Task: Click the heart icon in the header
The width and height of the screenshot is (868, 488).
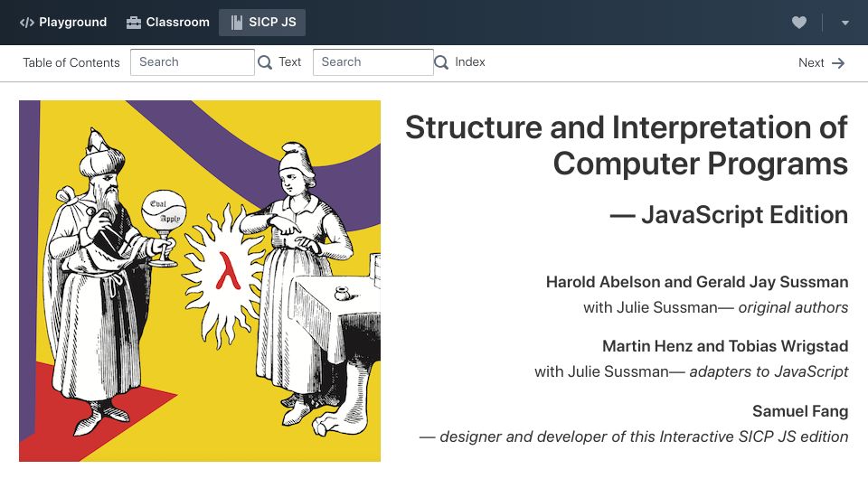Action: tap(798, 23)
